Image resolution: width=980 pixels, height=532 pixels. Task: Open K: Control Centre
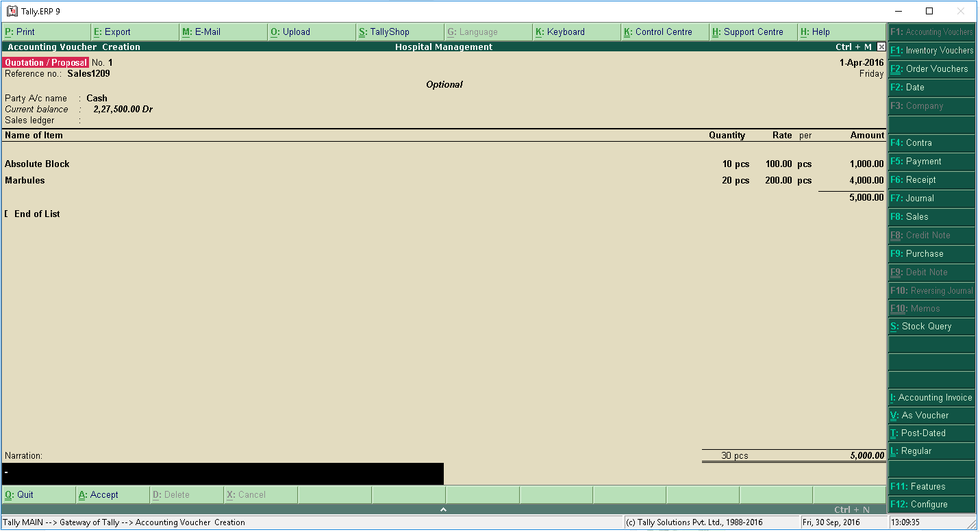(665, 32)
